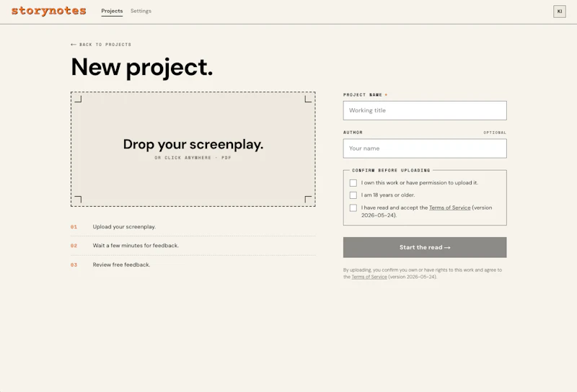Check I am 18 years or older
This screenshot has width=577, height=392.
[353, 195]
